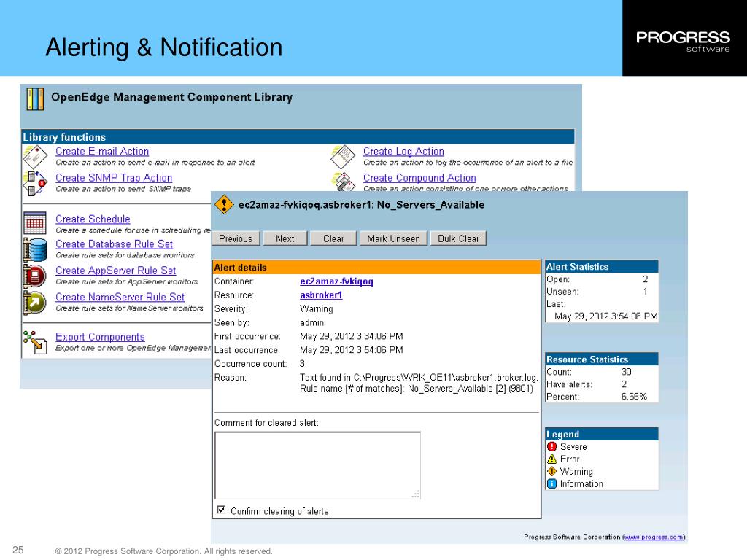Viewport: 747px width, 560px height.
Task: Click the Seen by value 'admin'
Action: point(311,323)
